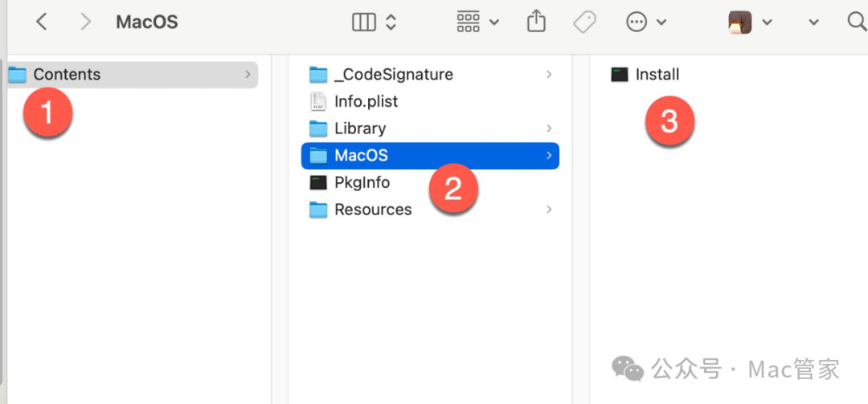Open the grouping options grid icon
Viewport: 868px width, 404px height.
[468, 22]
